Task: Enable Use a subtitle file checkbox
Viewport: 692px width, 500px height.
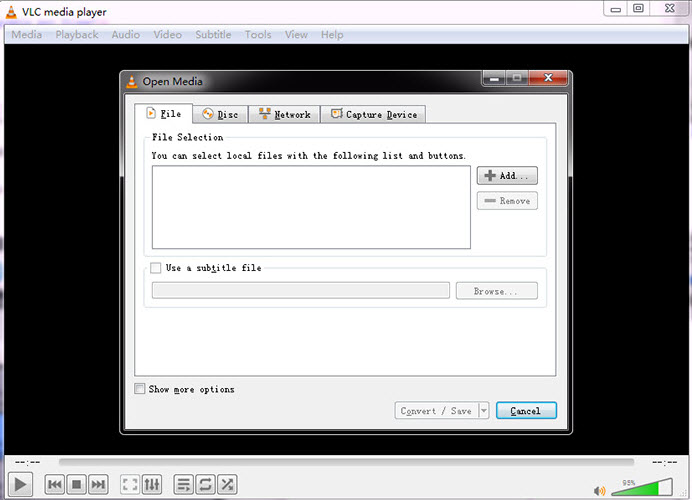Action: pyautogui.click(x=155, y=268)
